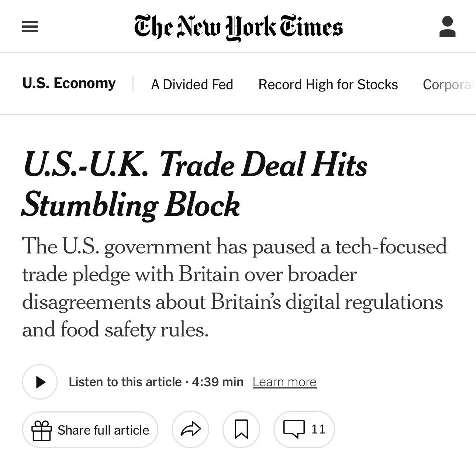Select the Record High for Stocks topic

[328, 84]
